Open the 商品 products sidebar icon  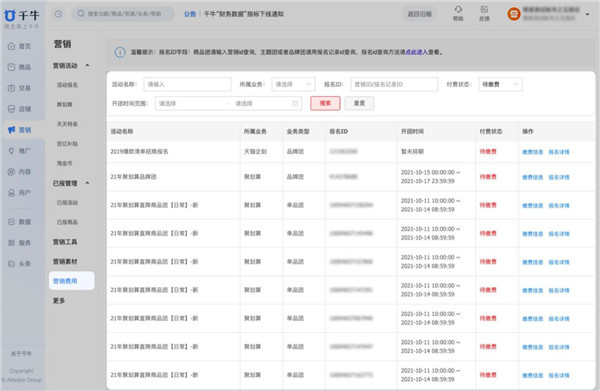pyautogui.click(x=11, y=67)
